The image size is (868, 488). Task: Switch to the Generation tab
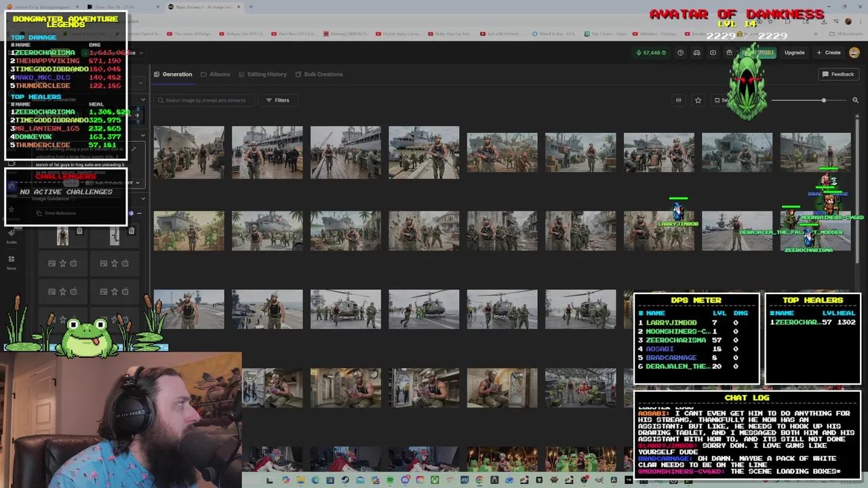(173, 74)
